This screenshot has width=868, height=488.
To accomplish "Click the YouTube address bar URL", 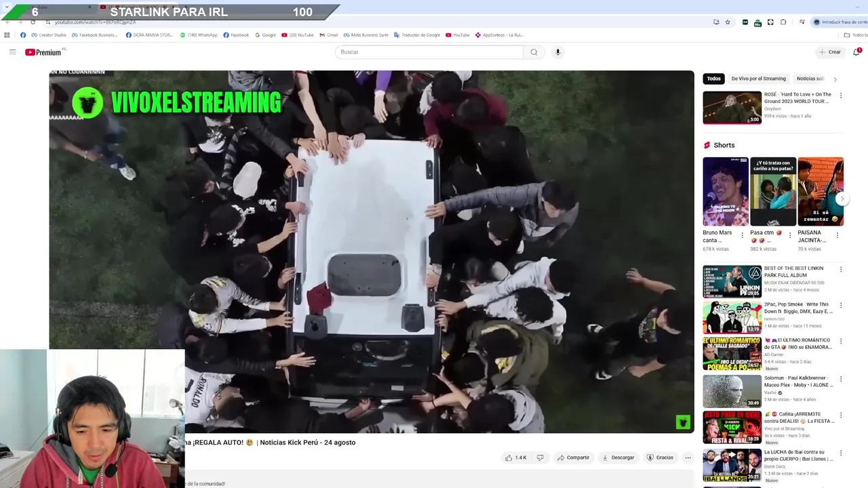I will click(x=95, y=22).
